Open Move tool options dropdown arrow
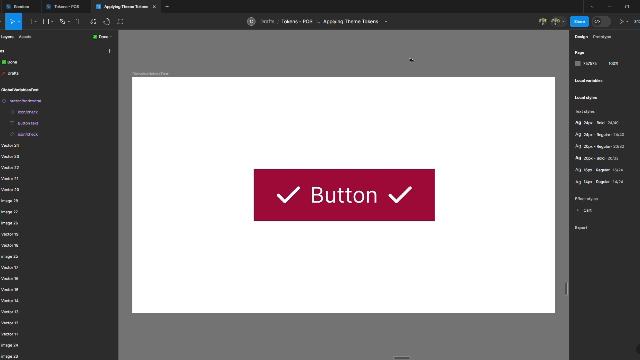 (x=19, y=22)
